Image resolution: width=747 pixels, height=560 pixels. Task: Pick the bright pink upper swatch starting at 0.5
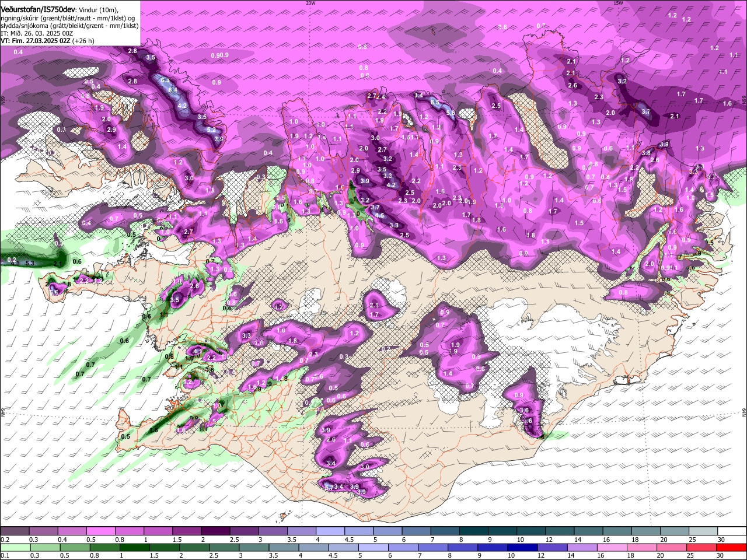pyautogui.click(x=100, y=531)
